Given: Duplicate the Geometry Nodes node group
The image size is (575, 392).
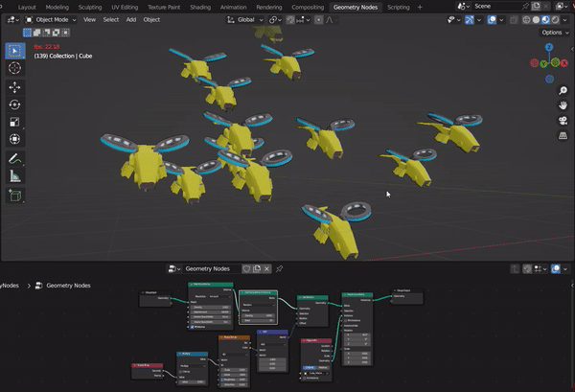Looking at the screenshot, I should click(257, 268).
